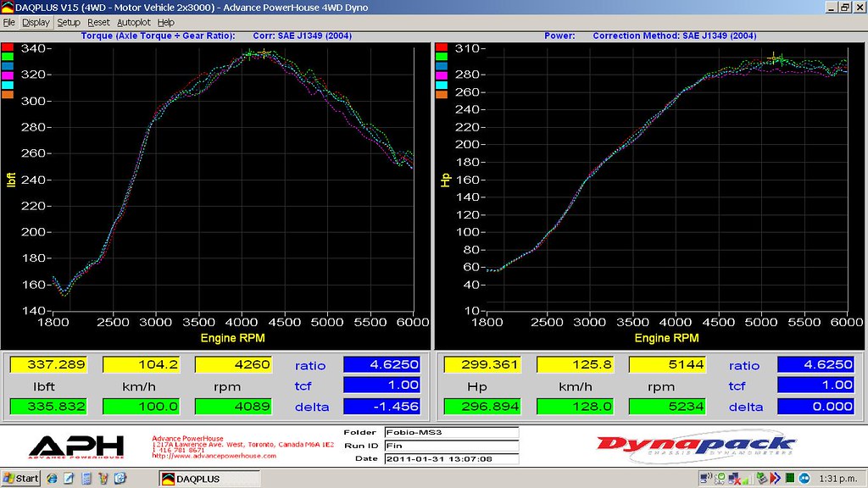Select the red run swatch in torque graph

7,47
